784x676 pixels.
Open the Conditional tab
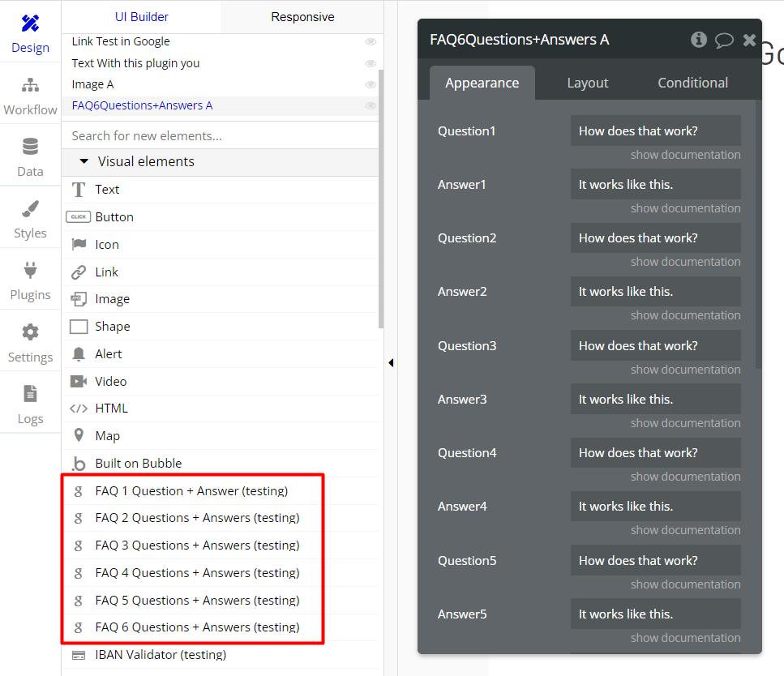692,83
